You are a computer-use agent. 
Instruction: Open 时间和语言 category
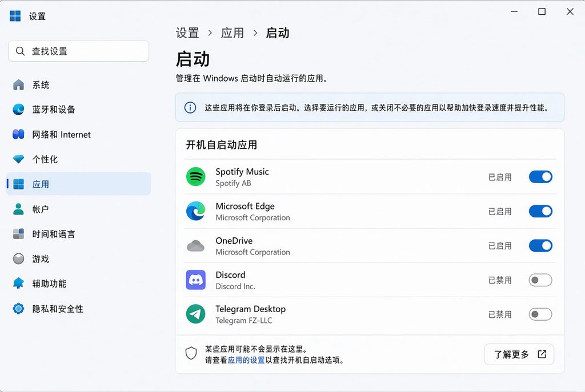pyautogui.click(x=78, y=233)
